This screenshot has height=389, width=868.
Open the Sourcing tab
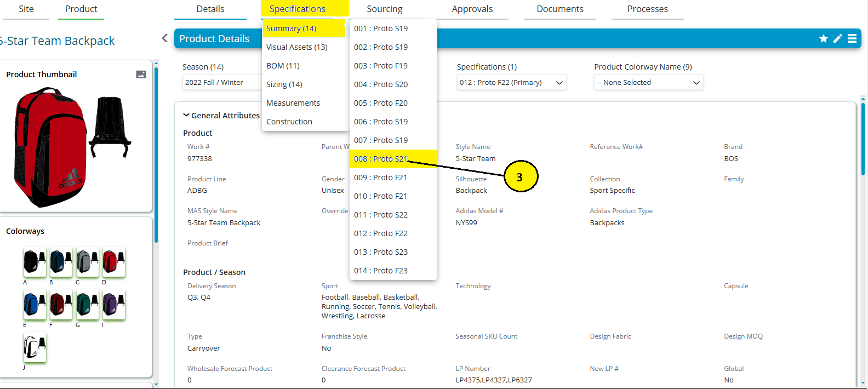pyautogui.click(x=385, y=9)
